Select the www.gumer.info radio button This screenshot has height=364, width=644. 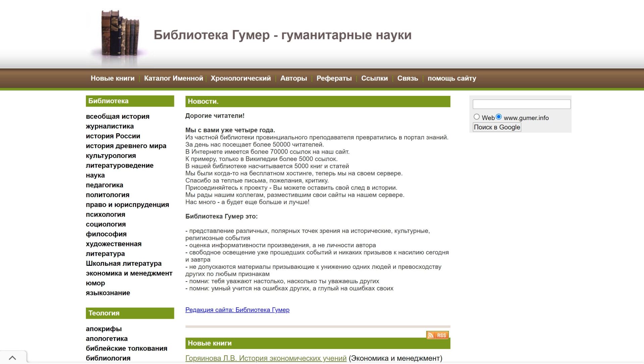pos(499,117)
